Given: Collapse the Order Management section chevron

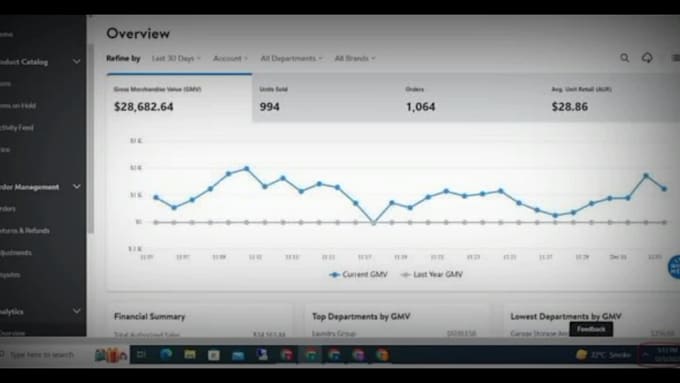Looking at the screenshot, I should [x=76, y=187].
